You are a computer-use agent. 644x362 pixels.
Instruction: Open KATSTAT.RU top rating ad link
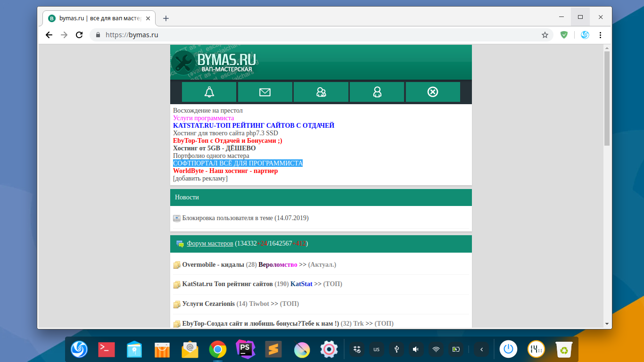click(x=254, y=126)
